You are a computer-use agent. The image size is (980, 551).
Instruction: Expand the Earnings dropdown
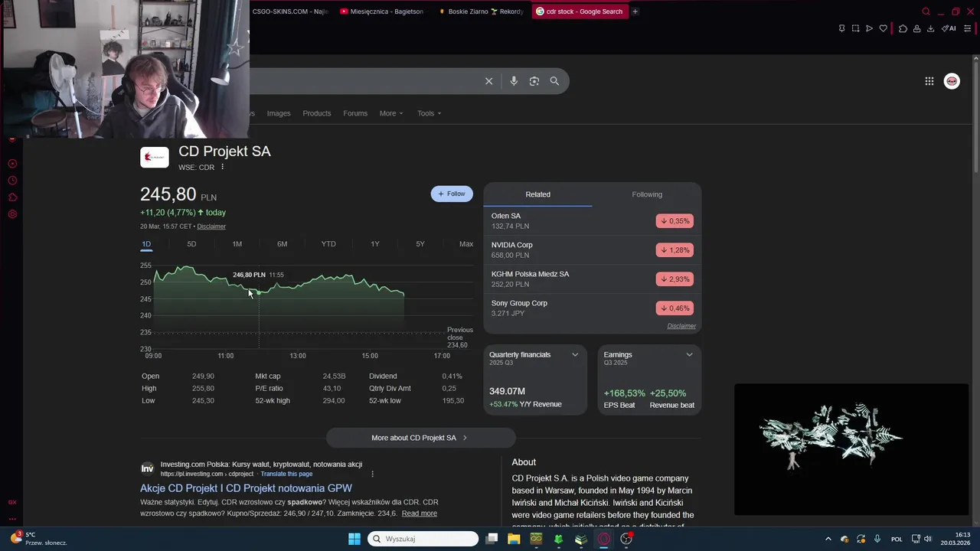(x=689, y=354)
